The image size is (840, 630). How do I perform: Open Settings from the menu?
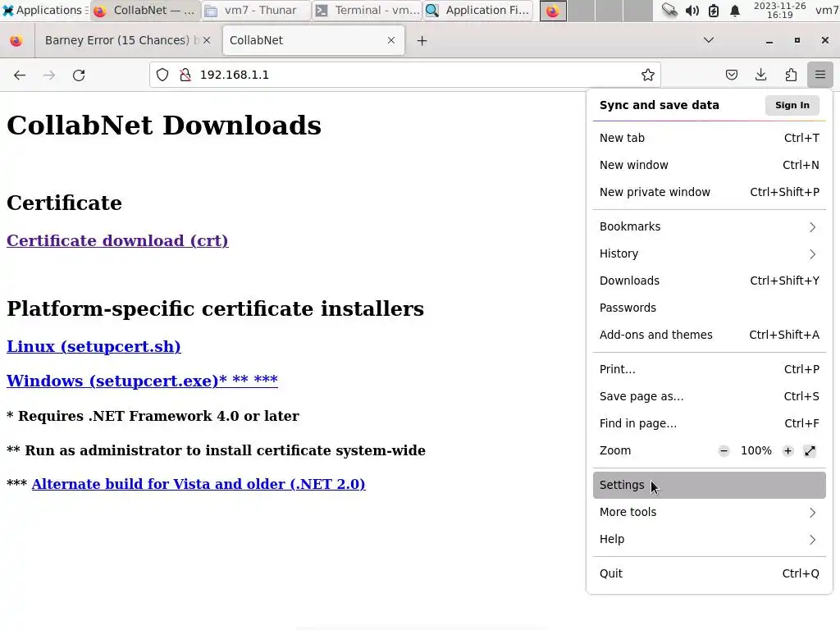pos(710,486)
